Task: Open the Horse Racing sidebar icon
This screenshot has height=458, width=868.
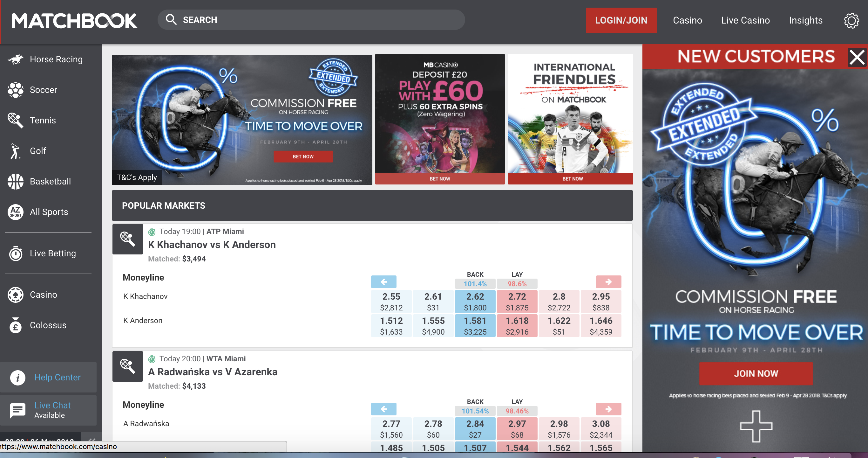Action: [16, 59]
